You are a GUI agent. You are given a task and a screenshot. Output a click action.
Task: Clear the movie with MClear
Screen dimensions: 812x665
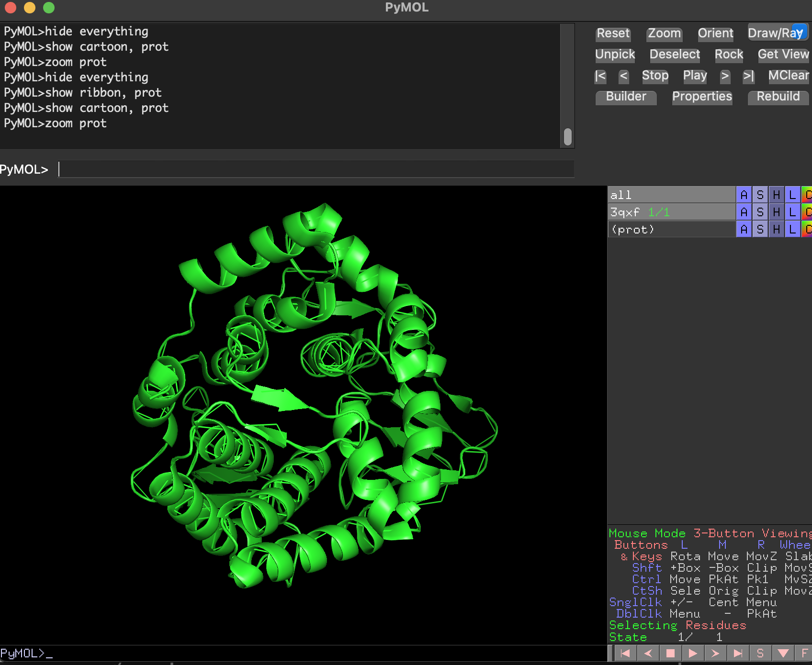coord(789,76)
